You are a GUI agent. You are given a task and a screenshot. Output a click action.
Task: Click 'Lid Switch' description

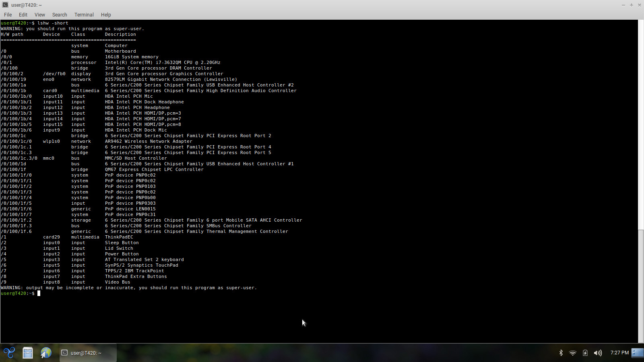(x=119, y=249)
